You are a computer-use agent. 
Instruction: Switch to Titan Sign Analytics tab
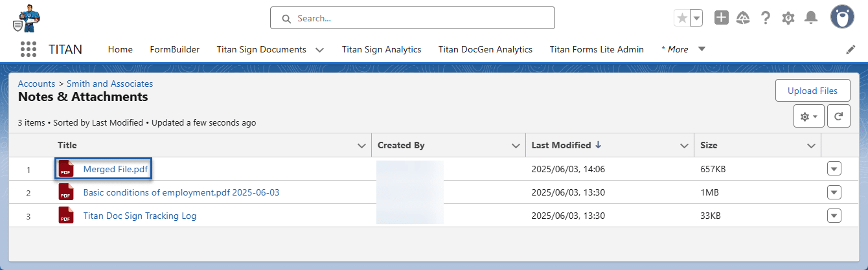point(382,49)
